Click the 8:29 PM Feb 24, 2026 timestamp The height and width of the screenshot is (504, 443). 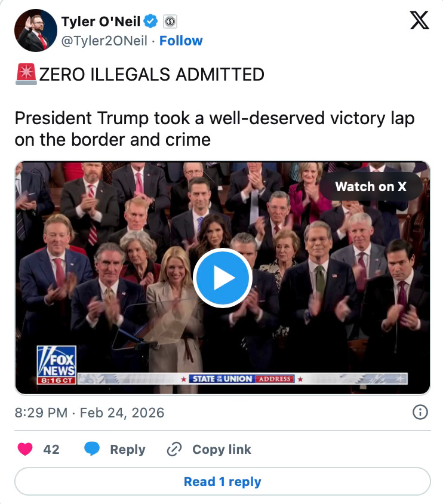tap(90, 413)
